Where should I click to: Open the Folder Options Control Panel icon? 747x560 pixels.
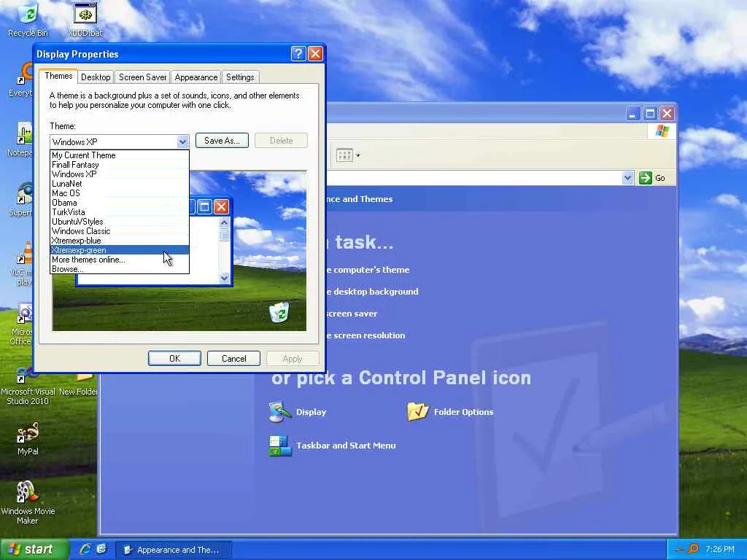click(x=450, y=412)
